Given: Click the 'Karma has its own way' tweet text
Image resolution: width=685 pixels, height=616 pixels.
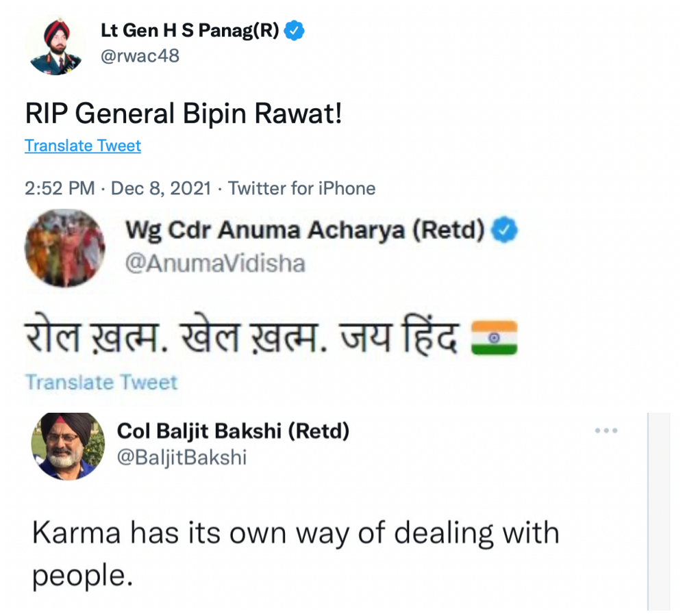Looking at the screenshot, I should [295, 553].
